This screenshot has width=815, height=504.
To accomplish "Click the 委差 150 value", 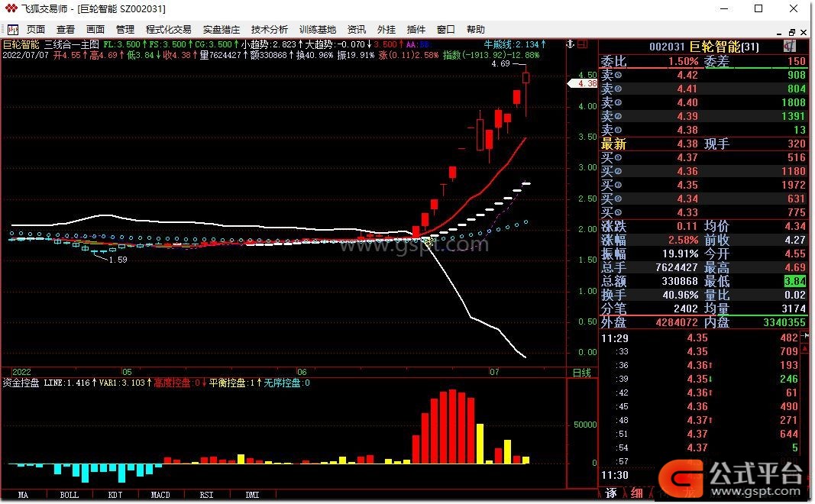I will pos(797,61).
